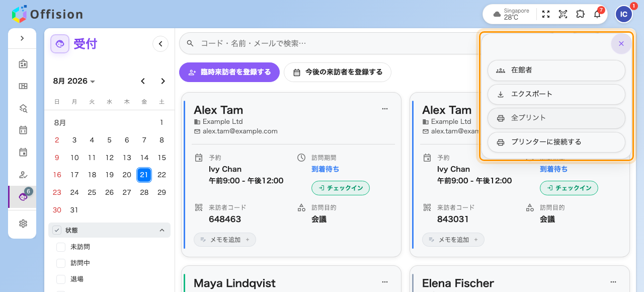This screenshot has width=644, height=292.
Task: Open notifications bell with 7 alerts
Action: (x=597, y=14)
